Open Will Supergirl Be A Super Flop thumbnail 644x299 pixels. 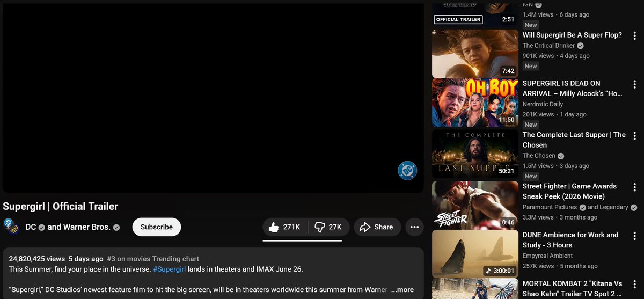(475, 54)
